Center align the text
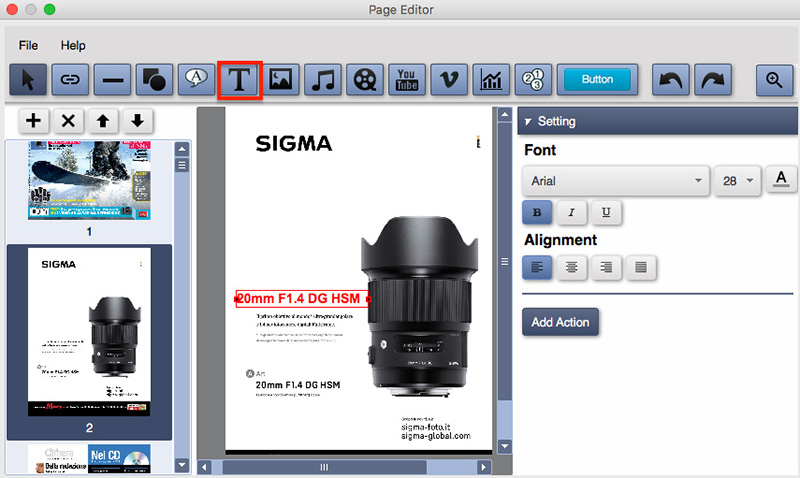Viewport: 800px width, 478px height. [x=571, y=267]
